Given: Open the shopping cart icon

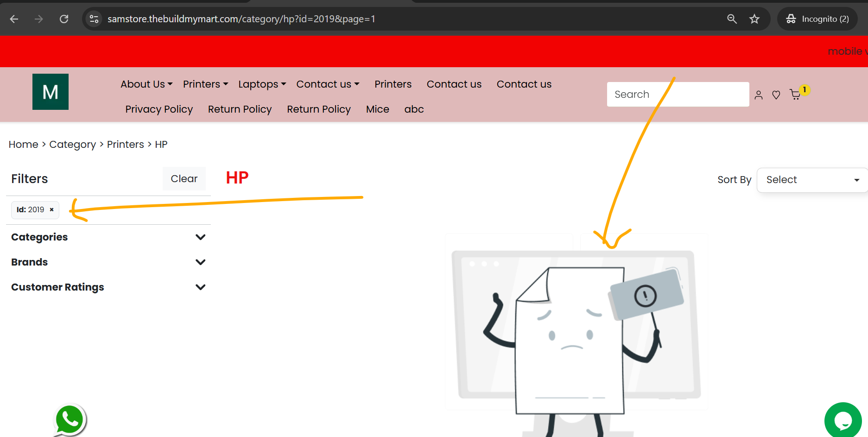Looking at the screenshot, I should [795, 95].
